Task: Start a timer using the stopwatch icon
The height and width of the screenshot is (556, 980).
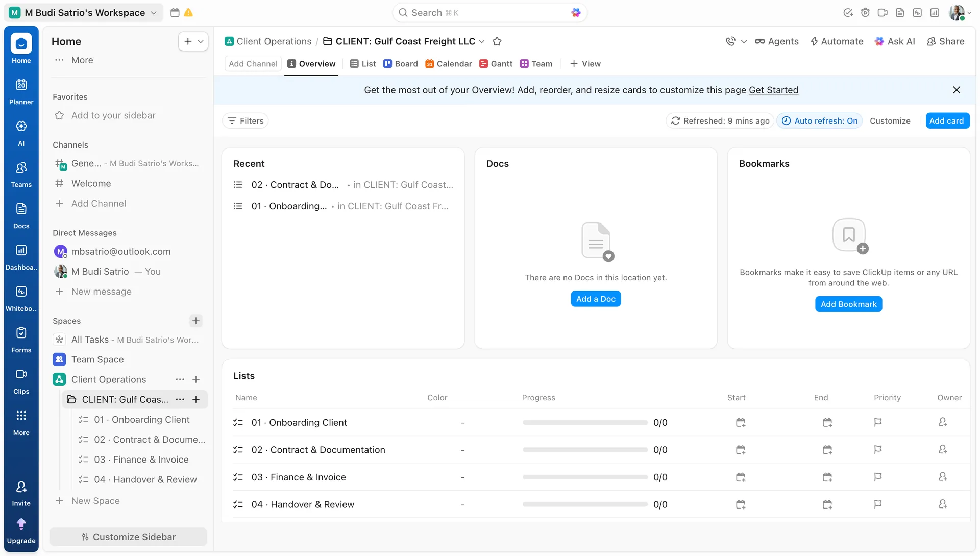Action: 866,12
